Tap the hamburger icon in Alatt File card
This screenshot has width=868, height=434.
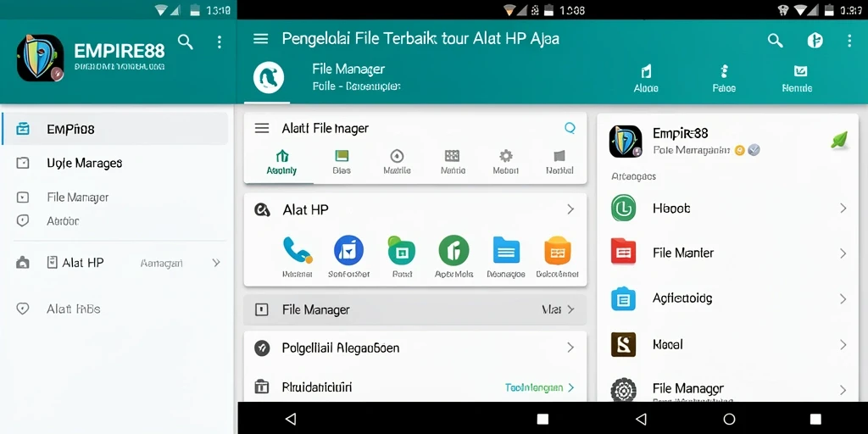point(262,129)
